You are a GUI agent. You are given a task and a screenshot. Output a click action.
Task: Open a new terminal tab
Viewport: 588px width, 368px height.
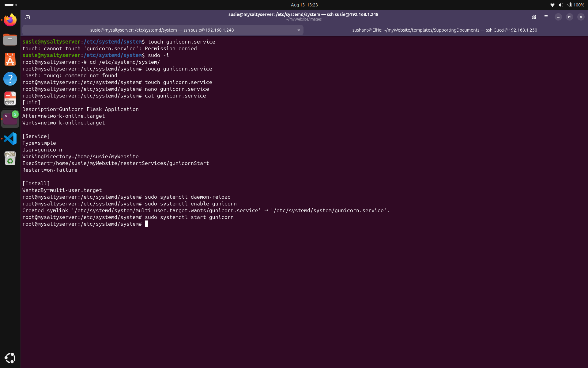coord(28,17)
